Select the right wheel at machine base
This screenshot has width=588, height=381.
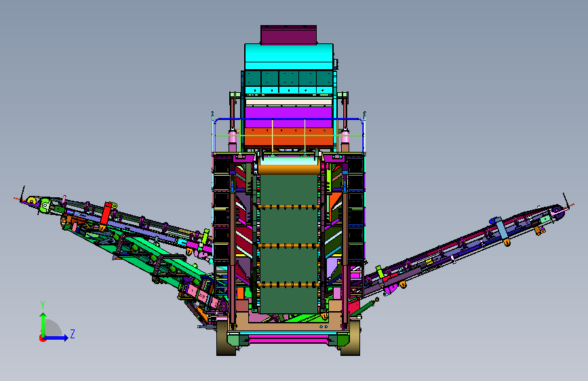click(x=350, y=338)
